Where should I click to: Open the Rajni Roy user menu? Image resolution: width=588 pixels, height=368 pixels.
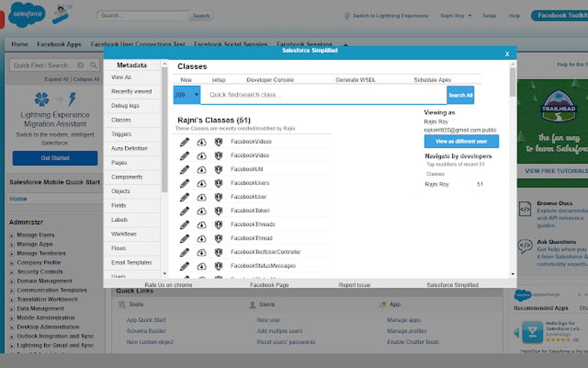456,16
